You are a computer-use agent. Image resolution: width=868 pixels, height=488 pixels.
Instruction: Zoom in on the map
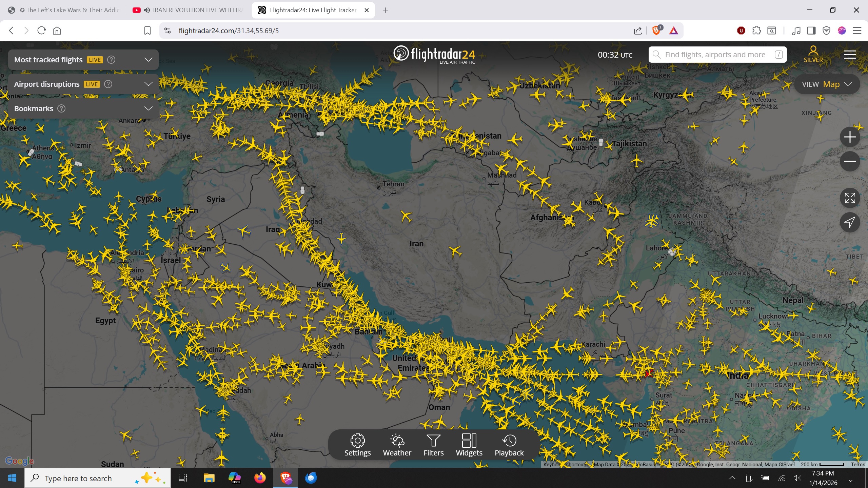click(x=850, y=137)
